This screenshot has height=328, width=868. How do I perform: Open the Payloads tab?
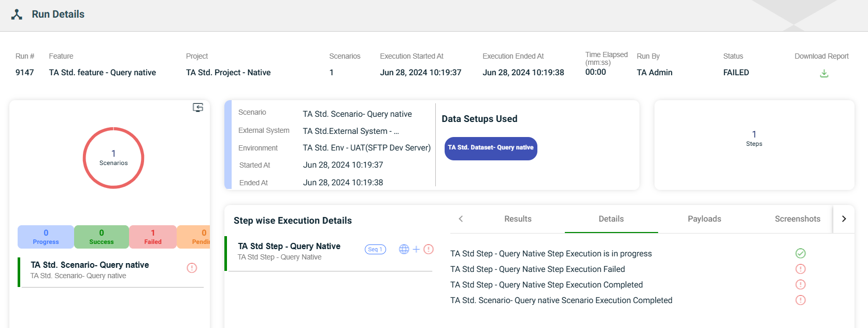pos(704,219)
